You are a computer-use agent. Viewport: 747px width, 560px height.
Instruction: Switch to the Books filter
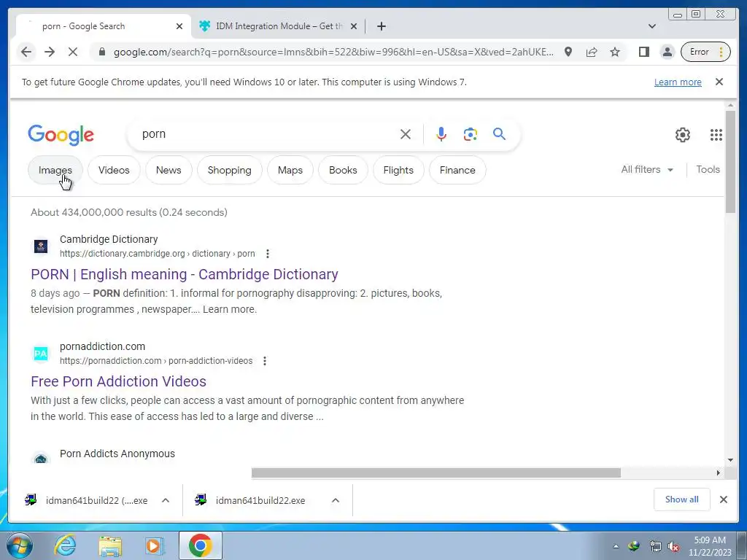tap(343, 170)
